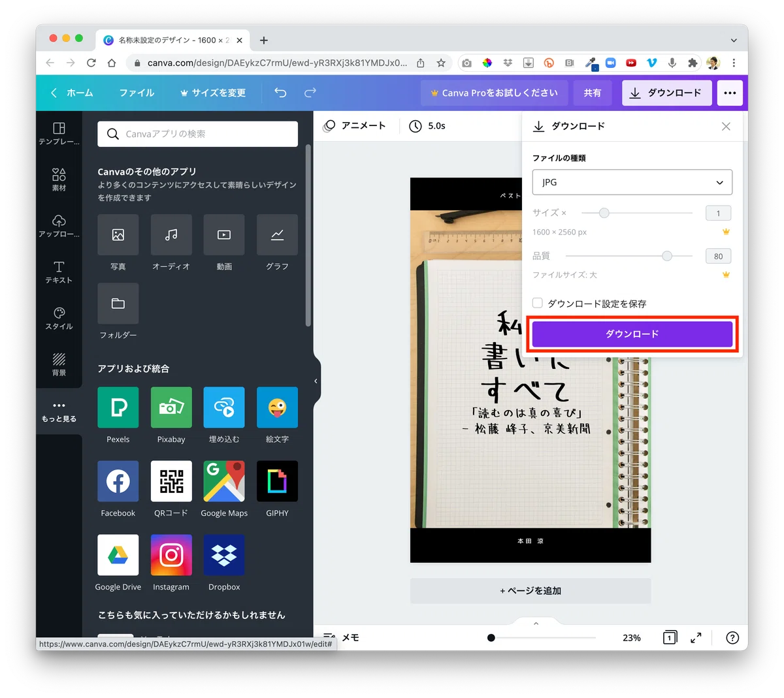This screenshot has width=784, height=698.
Task: Open サイズを変更 resize menu
Action: pyautogui.click(x=213, y=93)
